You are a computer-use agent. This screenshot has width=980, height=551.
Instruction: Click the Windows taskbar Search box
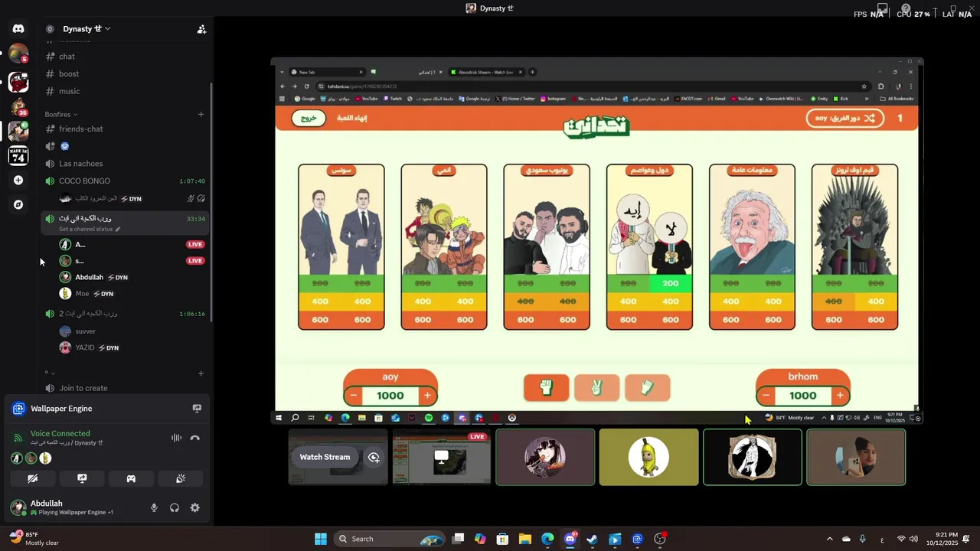(390, 539)
